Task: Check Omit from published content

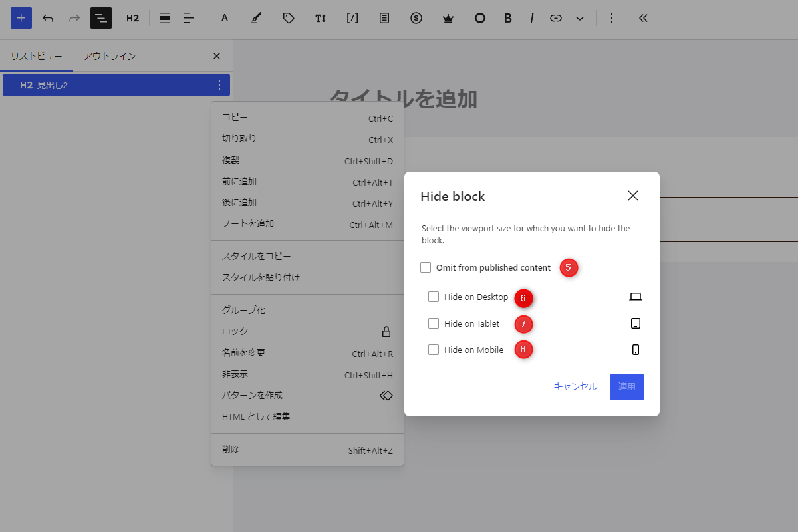Action: (x=426, y=267)
